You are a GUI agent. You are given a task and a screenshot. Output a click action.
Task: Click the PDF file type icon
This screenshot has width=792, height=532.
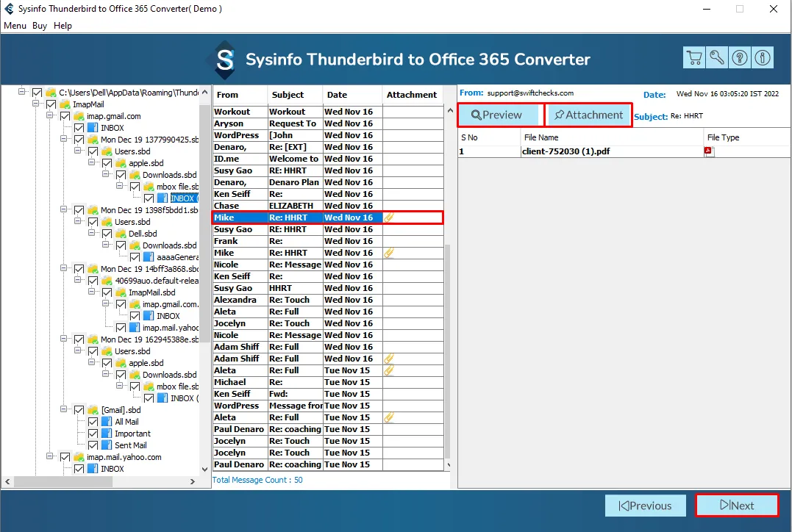click(x=709, y=152)
